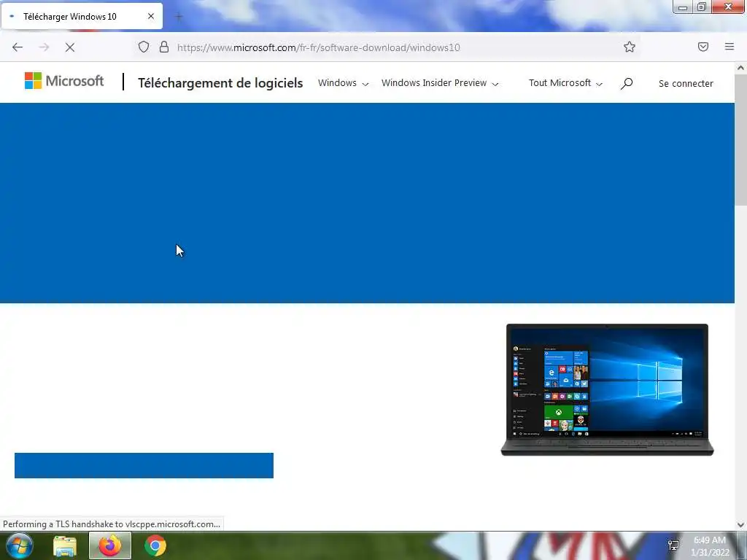Open a new browser tab
The width and height of the screenshot is (747, 560).
point(179,17)
